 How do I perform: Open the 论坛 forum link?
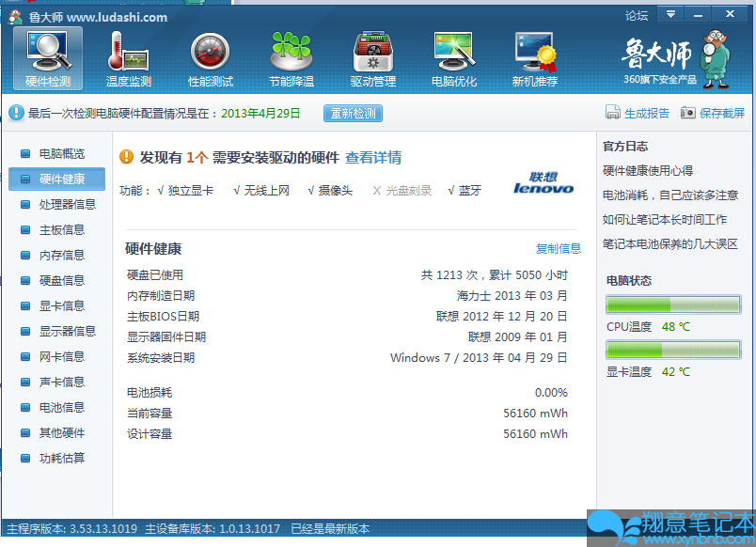point(637,15)
